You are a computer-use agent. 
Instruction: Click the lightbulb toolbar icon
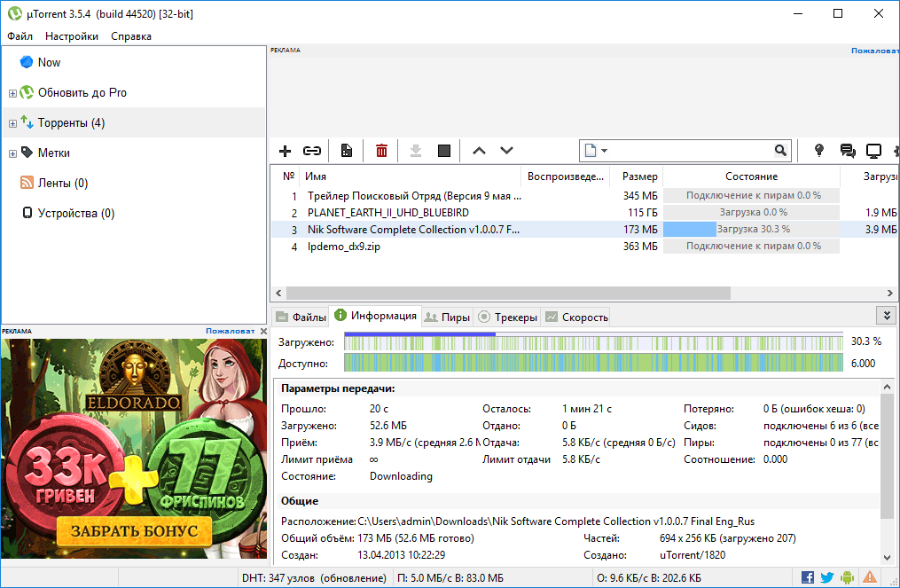(819, 151)
